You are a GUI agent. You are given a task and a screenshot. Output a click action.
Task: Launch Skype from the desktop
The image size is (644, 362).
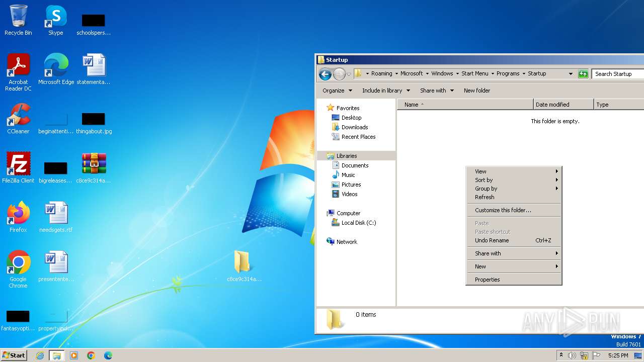click(x=55, y=20)
